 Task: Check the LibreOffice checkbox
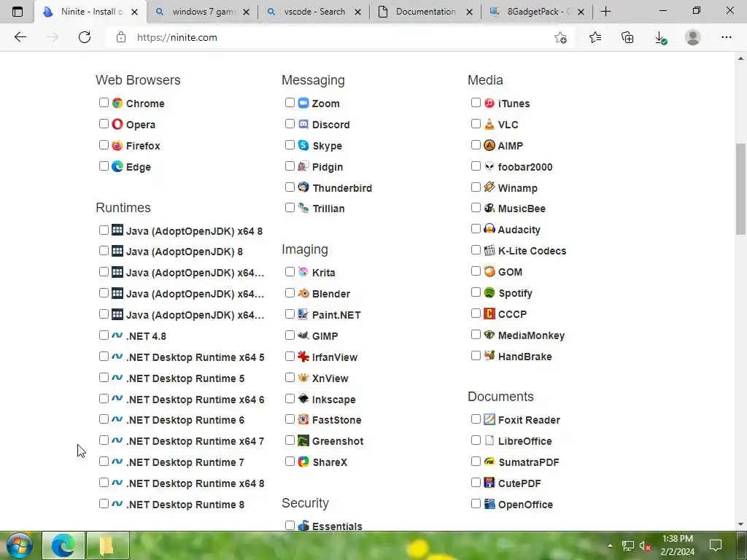[x=476, y=440]
